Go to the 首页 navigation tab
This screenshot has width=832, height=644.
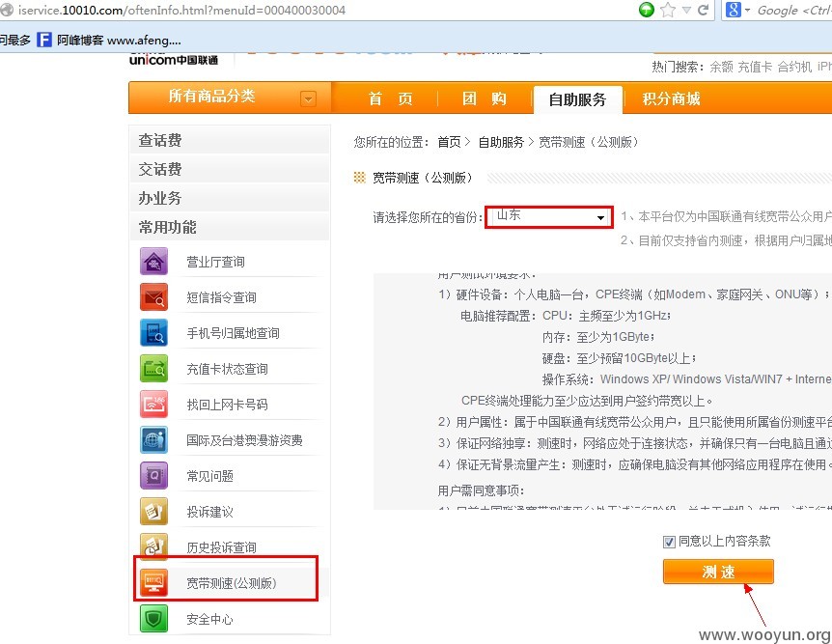click(x=390, y=98)
